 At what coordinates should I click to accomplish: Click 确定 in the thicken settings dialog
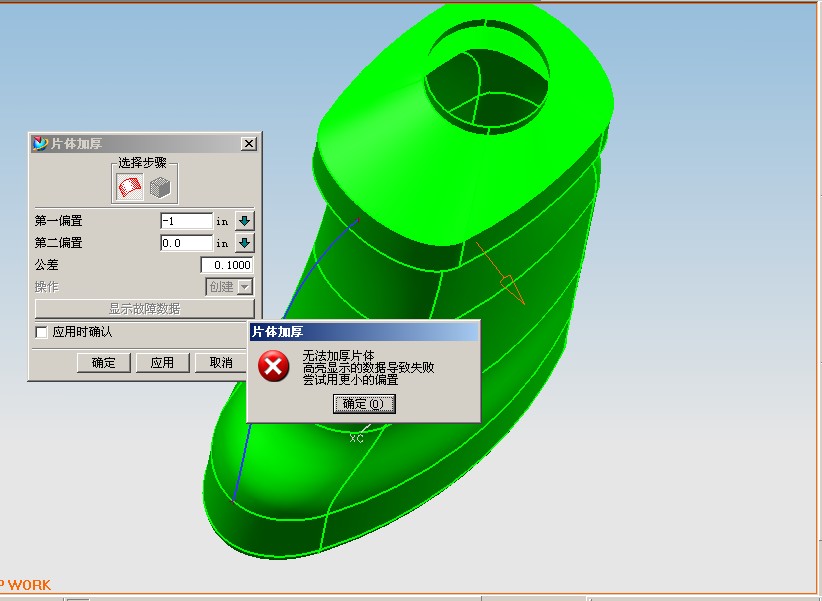coord(103,362)
